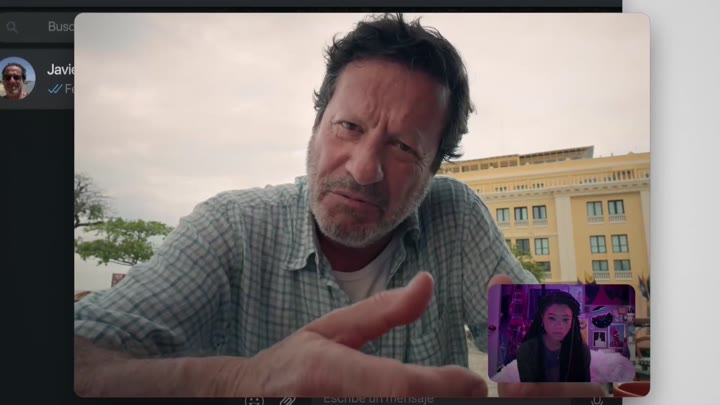This screenshot has width=720, height=405.
Task: Click the empty chat list below Javier
Action: 36,250
